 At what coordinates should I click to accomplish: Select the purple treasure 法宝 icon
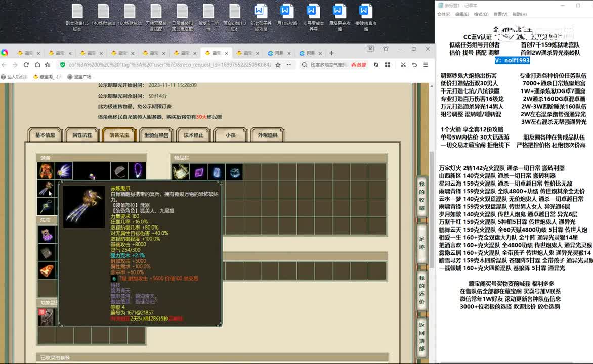[x=47, y=235]
